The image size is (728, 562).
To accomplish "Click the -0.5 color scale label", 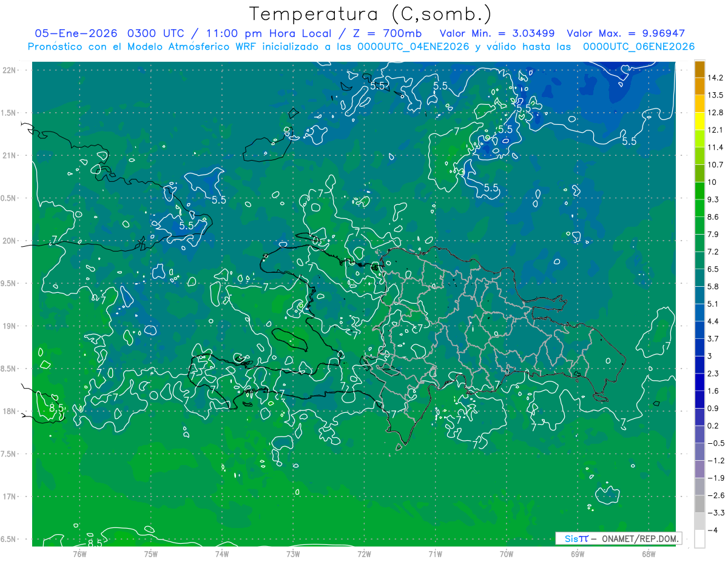I will [716, 443].
